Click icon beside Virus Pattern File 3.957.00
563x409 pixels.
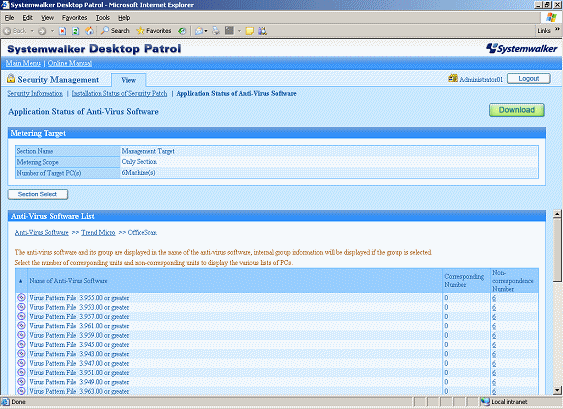21,316
